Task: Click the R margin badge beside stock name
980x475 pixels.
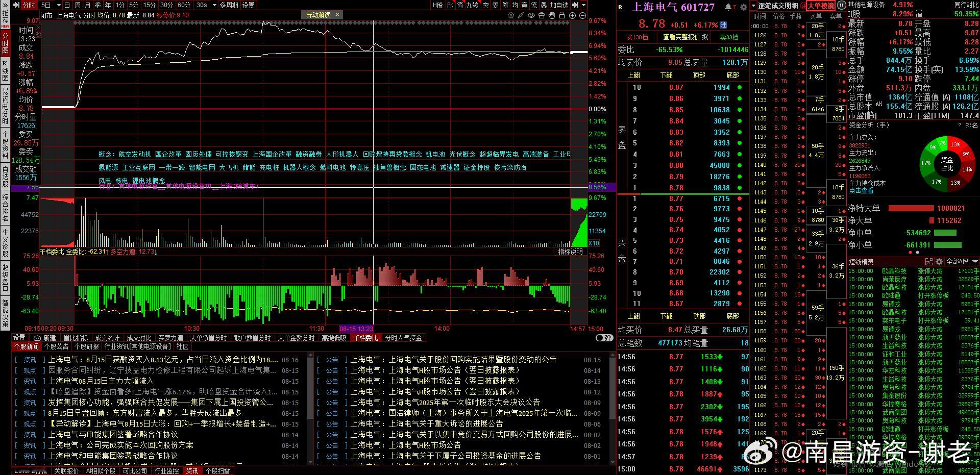Action: pyautogui.click(x=620, y=7)
